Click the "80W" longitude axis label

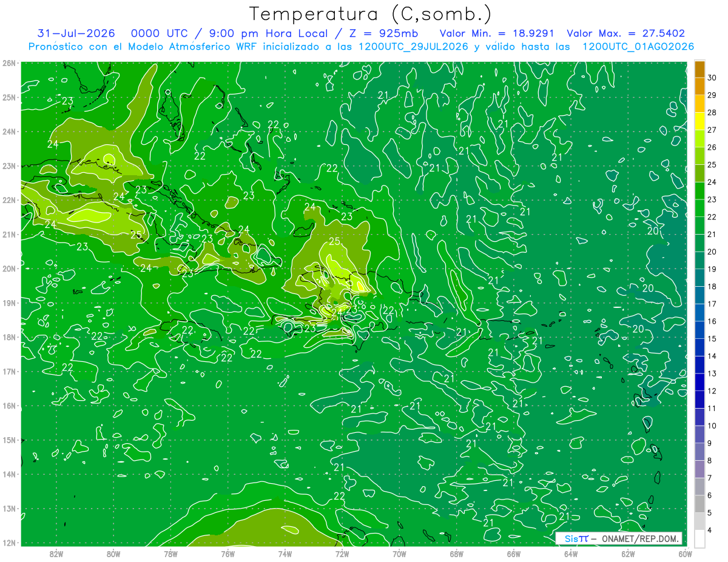point(113,554)
